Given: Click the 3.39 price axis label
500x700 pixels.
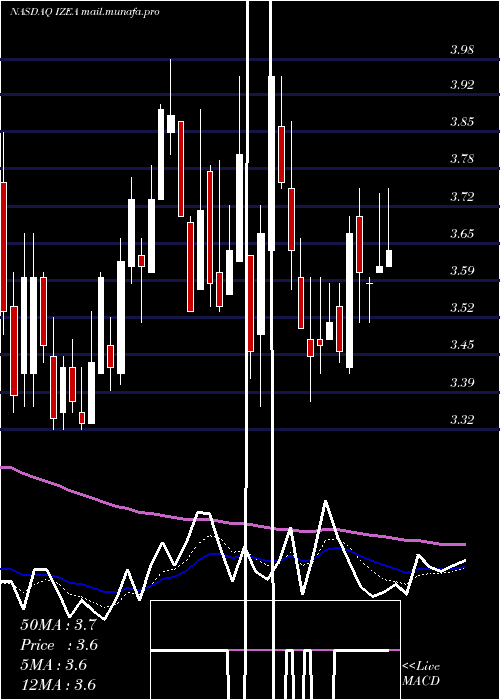Looking at the screenshot, I should click(x=462, y=383).
